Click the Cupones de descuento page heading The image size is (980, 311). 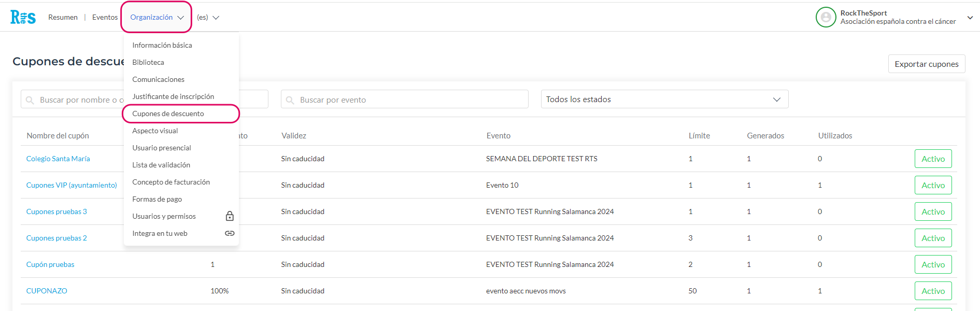pos(68,61)
